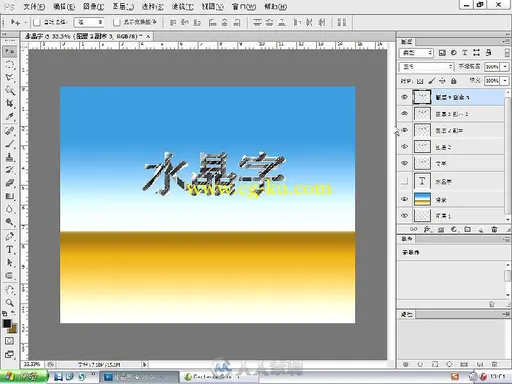Hide the gradient thumbnail layer

click(x=405, y=199)
